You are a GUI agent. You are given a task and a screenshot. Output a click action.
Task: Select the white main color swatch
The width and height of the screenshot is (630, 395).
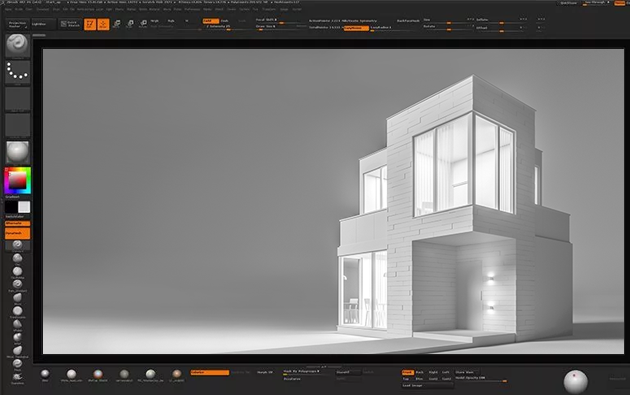coord(24,207)
